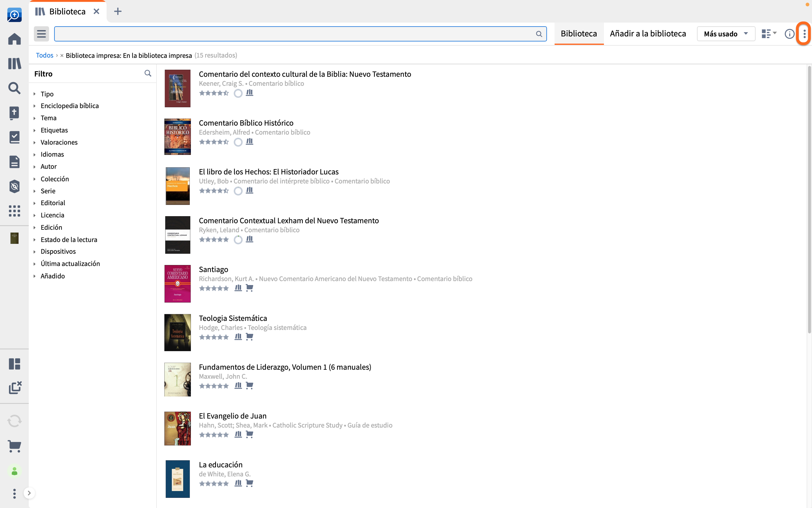Toggle reading status circle for Keener commentary
The width and height of the screenshot is (812, 508).
pos(238,93)
